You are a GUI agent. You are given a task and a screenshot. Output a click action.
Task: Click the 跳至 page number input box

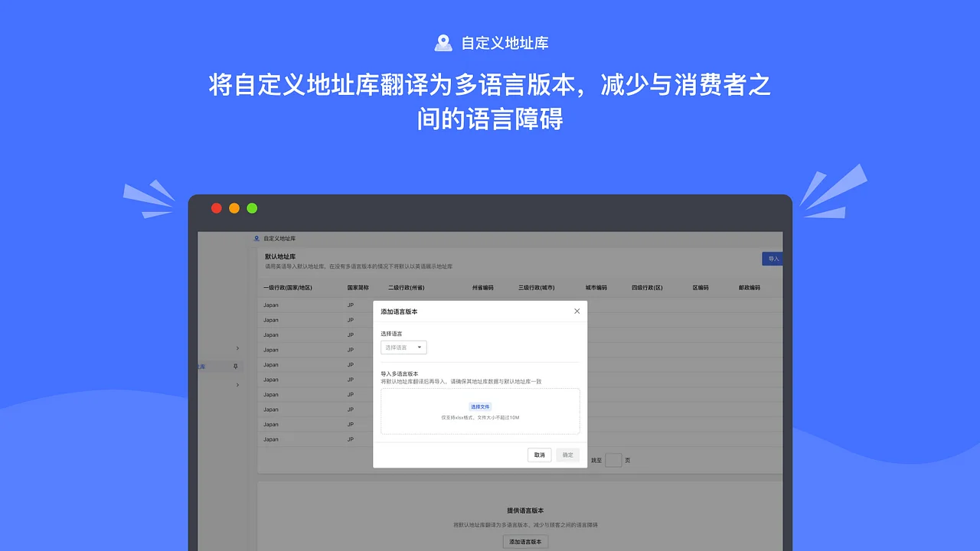613,460
